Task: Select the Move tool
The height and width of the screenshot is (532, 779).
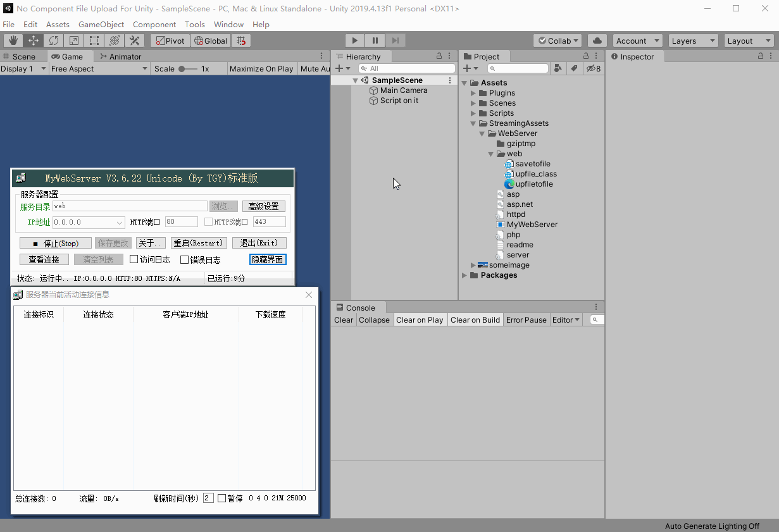Action: [x=34, y=40]
